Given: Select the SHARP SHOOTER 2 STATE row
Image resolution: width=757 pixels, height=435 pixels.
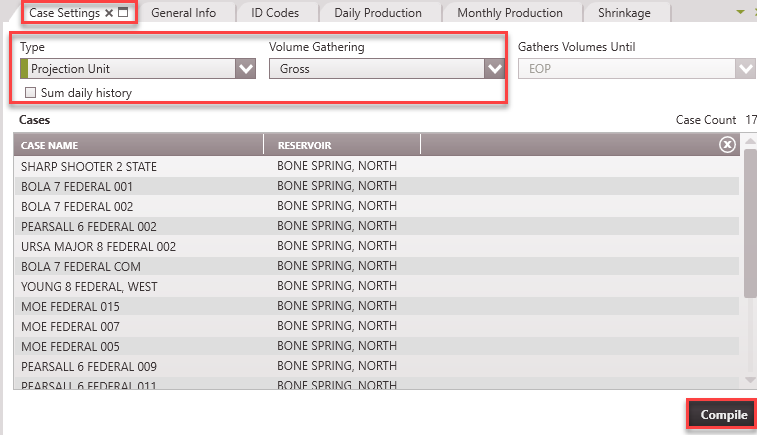Looking at the screenshot, I should [89, 167].
